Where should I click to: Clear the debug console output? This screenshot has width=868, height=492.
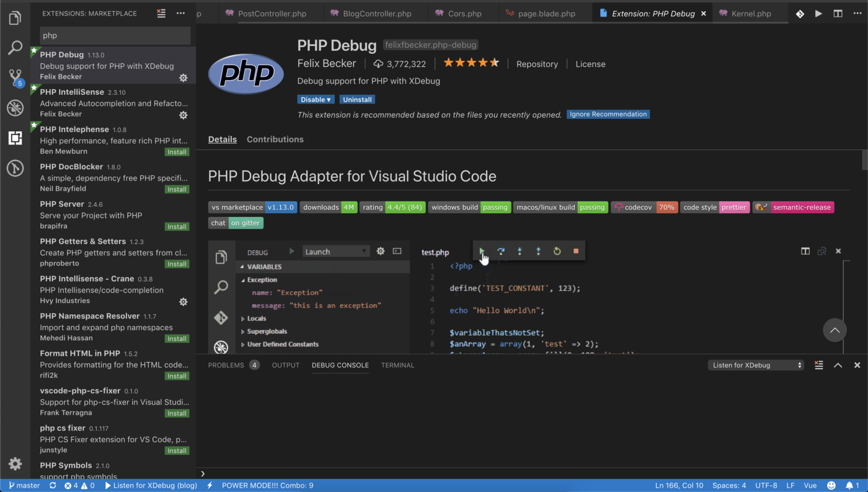coord(818,365)
